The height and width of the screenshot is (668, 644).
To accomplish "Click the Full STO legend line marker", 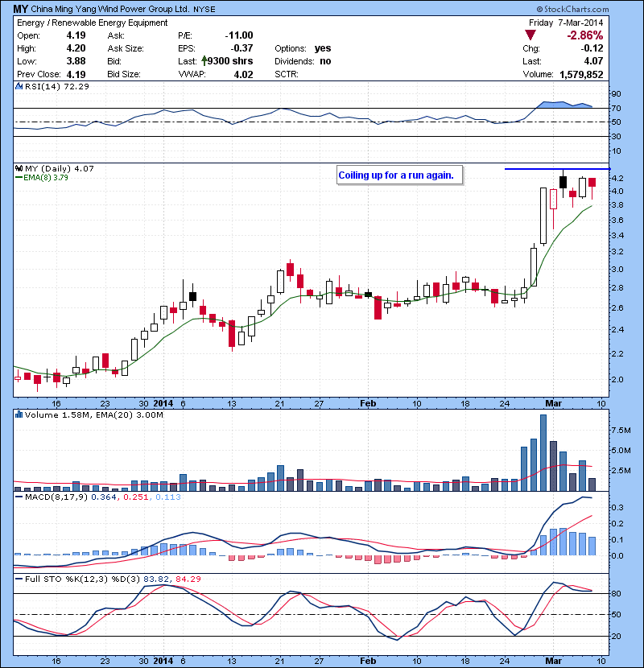I will [19, 579].
